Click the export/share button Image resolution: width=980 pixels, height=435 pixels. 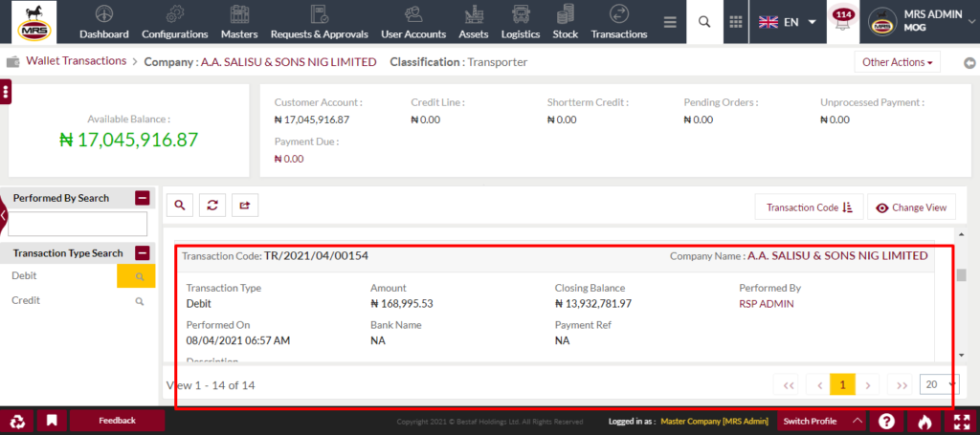point(245,205)
